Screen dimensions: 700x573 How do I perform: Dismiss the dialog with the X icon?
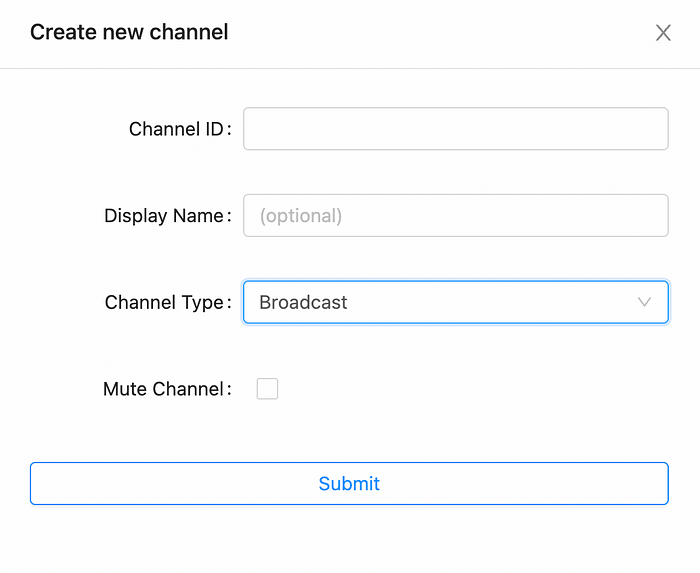(x=663, y=33)
